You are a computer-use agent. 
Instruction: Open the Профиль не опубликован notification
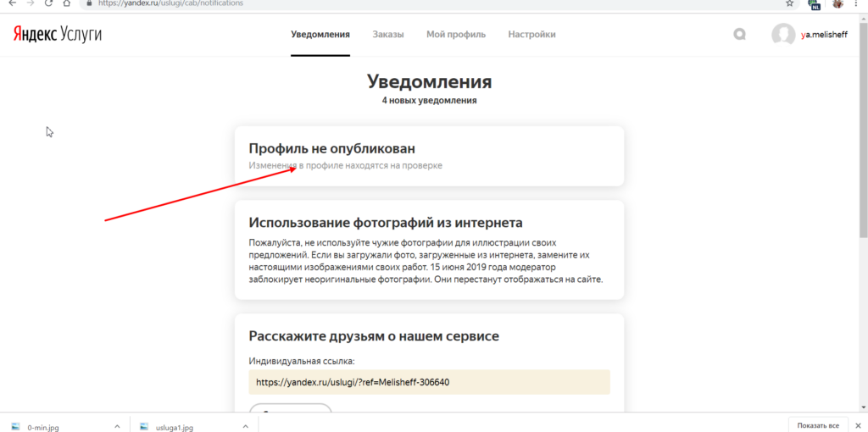pyautogui.click(x=430, y=156)
